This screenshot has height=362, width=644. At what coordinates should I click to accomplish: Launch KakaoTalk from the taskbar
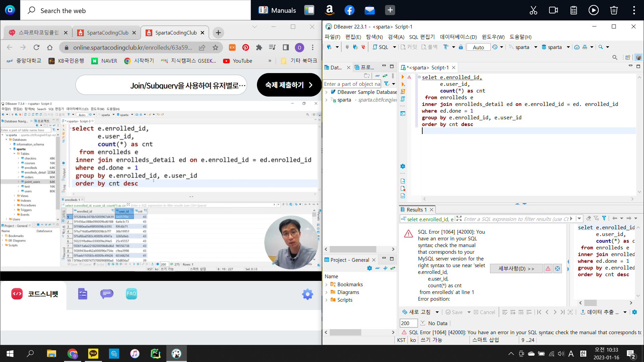click(x=93, y=354)
